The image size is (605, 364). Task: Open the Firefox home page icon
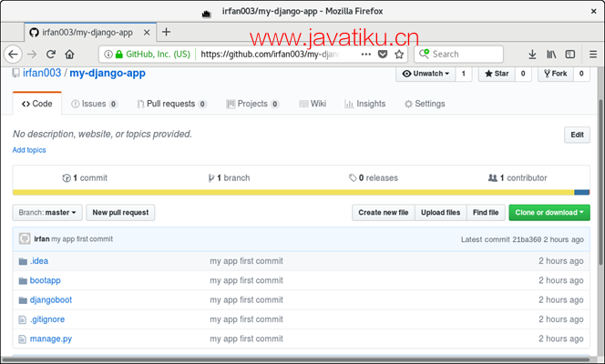[69, 55]
